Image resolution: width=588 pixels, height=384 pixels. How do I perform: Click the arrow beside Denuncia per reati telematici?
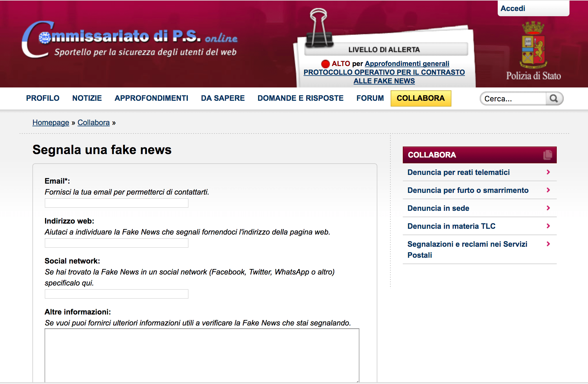coord(548,172)
